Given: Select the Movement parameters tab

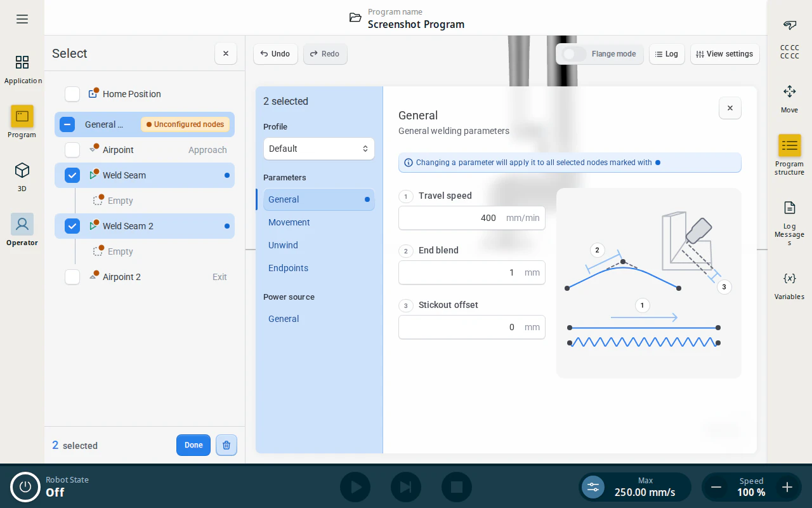Looking at the screenshot, I should (318, 222).
